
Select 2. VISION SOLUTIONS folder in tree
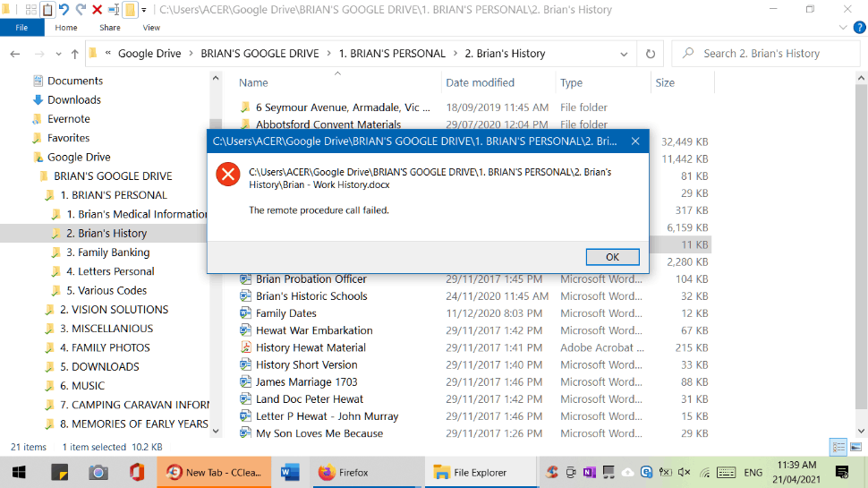click(x=114, y=310)
